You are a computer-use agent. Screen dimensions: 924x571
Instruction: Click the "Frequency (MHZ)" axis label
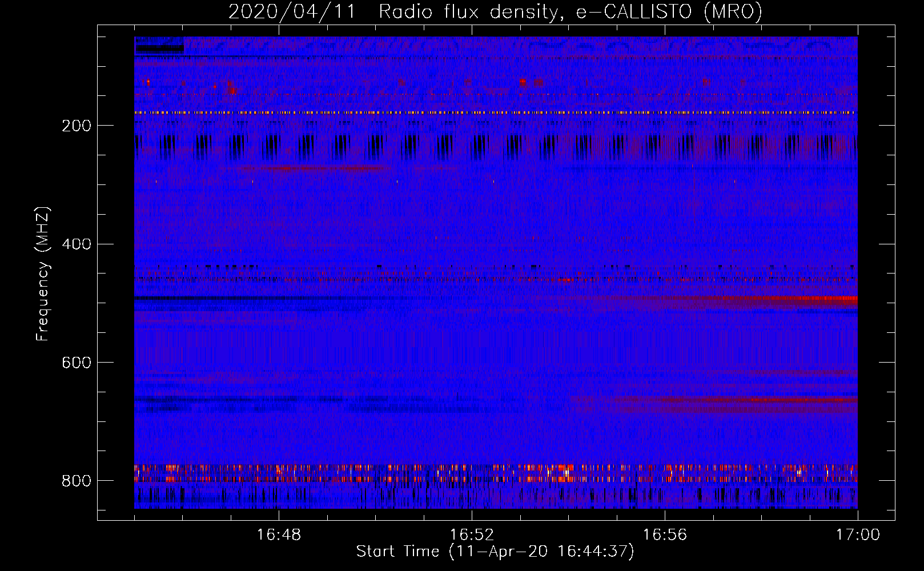coord(43,274)
